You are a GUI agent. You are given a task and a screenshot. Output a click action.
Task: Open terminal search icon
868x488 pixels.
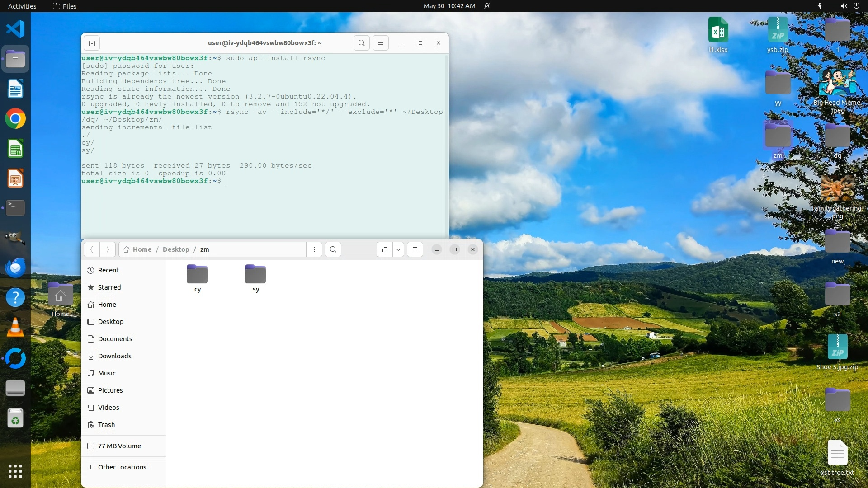click(x=361, y=43)
